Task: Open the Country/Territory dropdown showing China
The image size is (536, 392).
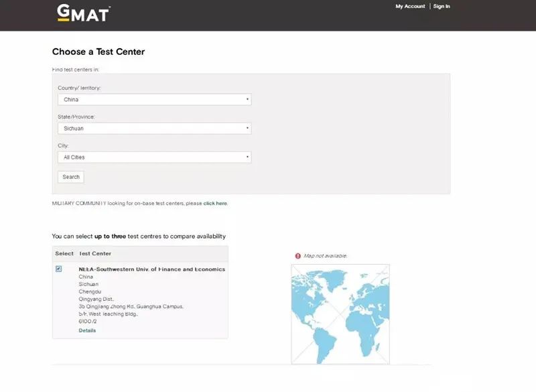Action: click(155, 99)
